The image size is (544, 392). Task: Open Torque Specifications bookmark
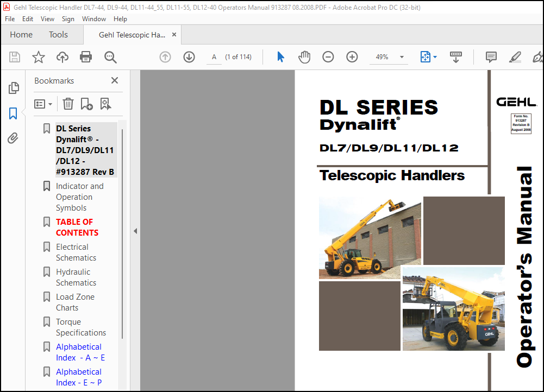(x=81, y=327)
